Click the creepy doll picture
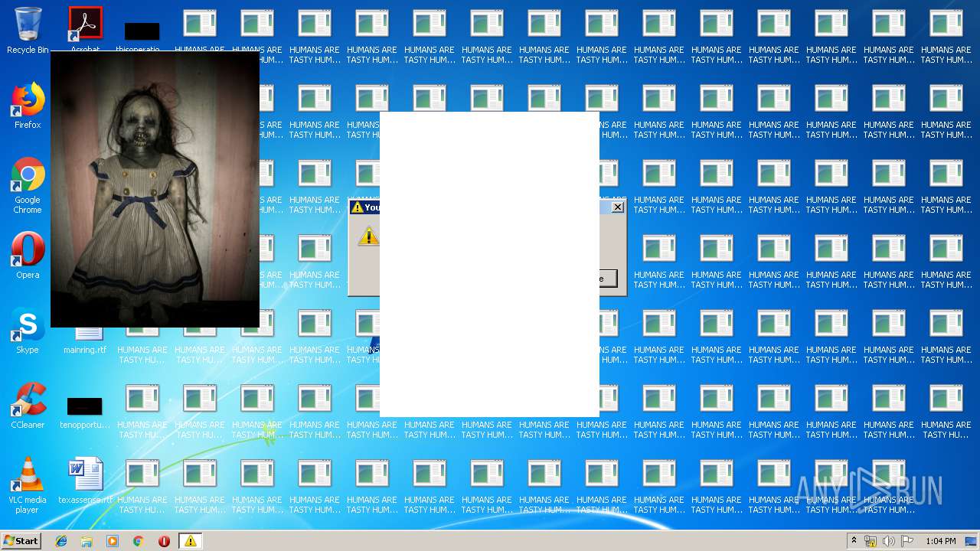 (x=155, y=189)
